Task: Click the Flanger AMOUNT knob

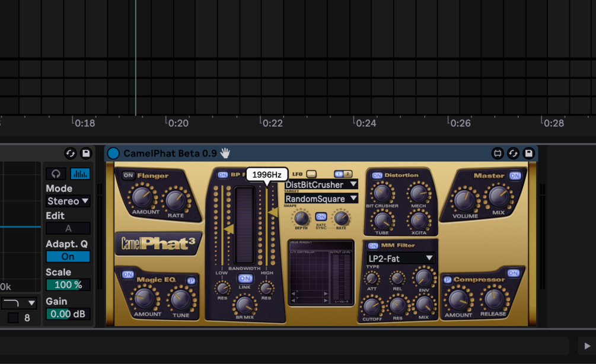Action: point(142,197)
